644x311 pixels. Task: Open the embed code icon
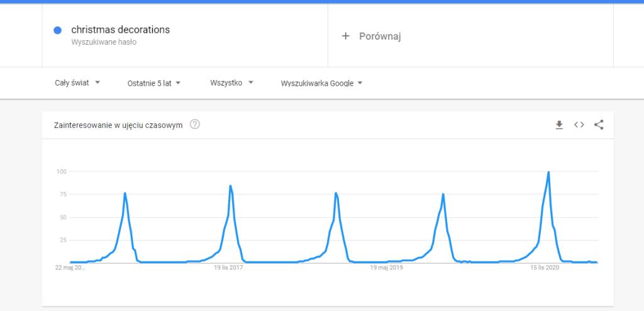[x=579, y=125]
